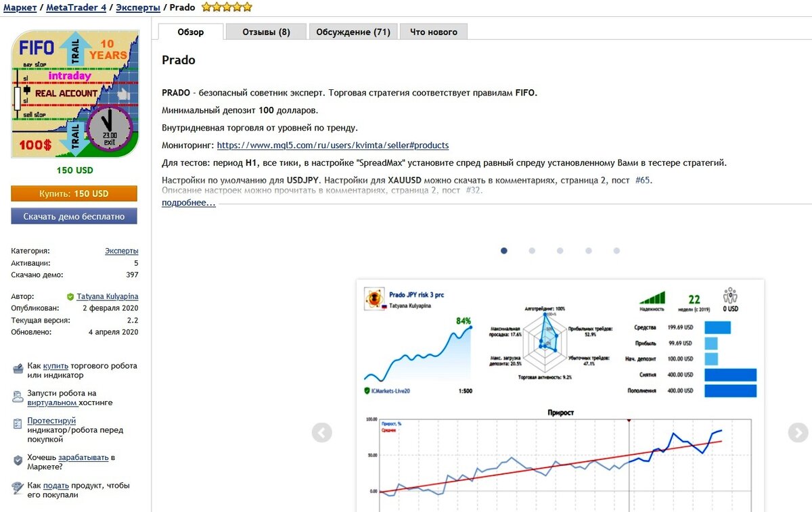This screenshot has height=512, width=812.
Task: Switch to the Обзор tab
Action: (x=191, y=32)
